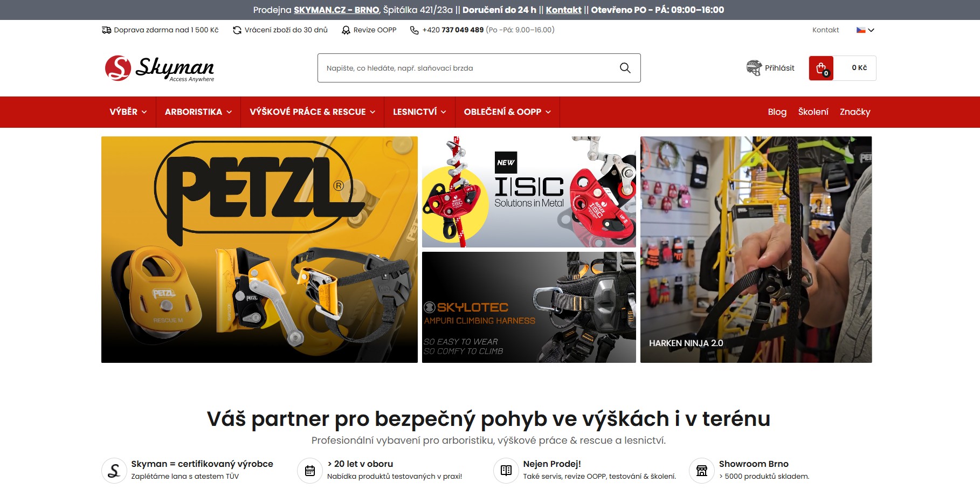This screenshot has width=980, height=489.
Task: Click the open book icon
Action: [x=506, y=471]
